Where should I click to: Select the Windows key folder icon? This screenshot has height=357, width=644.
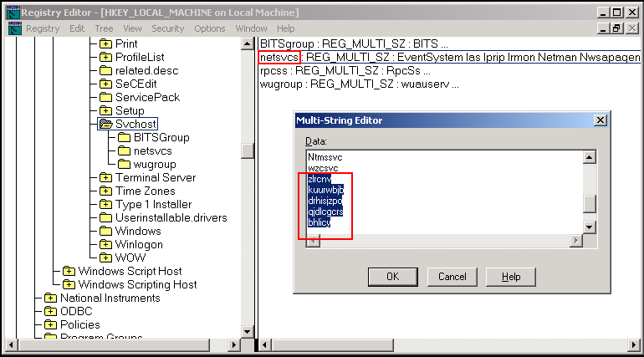coord(105,231)
